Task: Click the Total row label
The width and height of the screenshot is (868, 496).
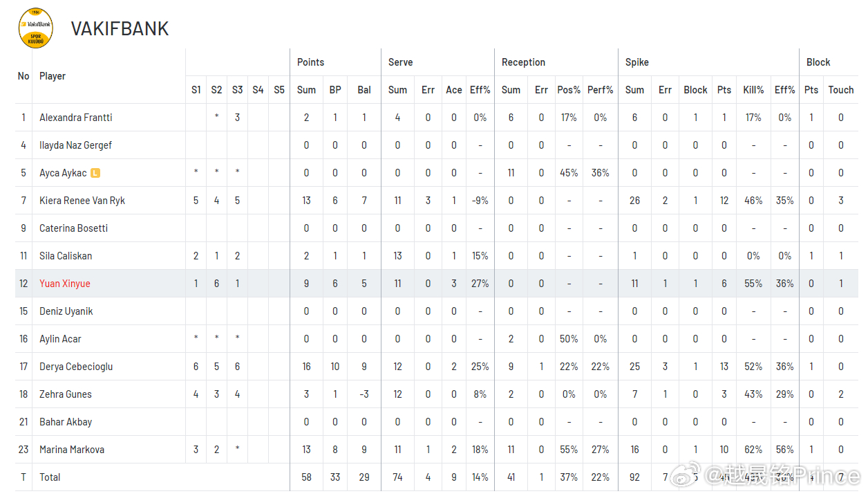Action: click(x=50, y=477)
